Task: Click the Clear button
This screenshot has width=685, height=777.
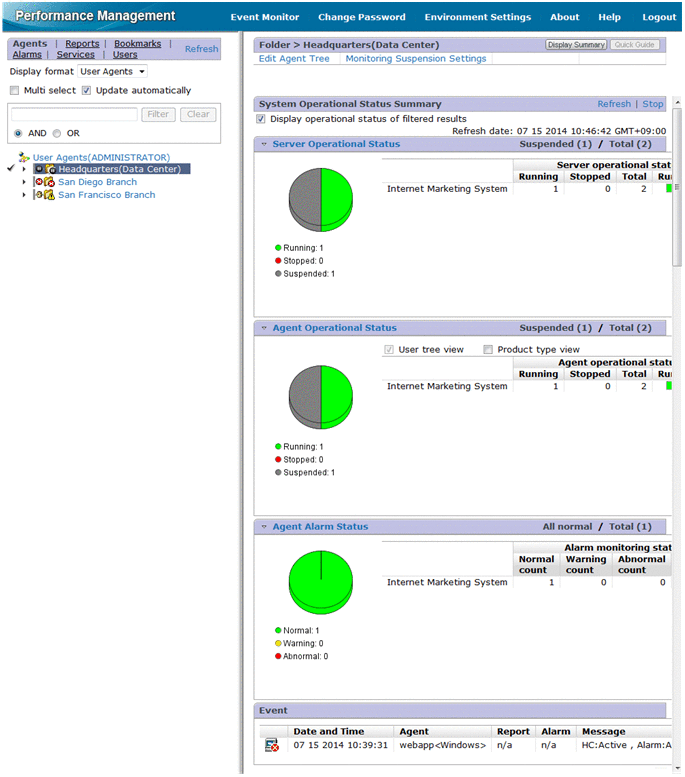Action: tap(198, 114)
